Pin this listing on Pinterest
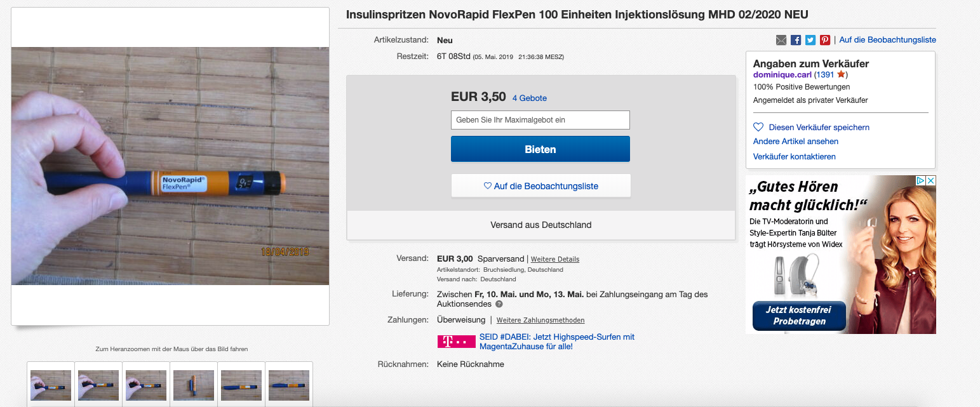This screenshot has height=407, width=980. click(x=825, y=40)
